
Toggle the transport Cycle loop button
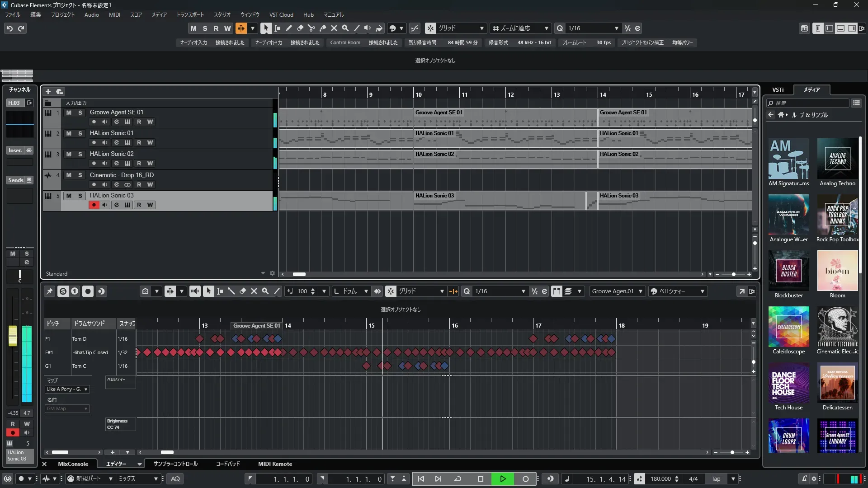pos(458,479)
